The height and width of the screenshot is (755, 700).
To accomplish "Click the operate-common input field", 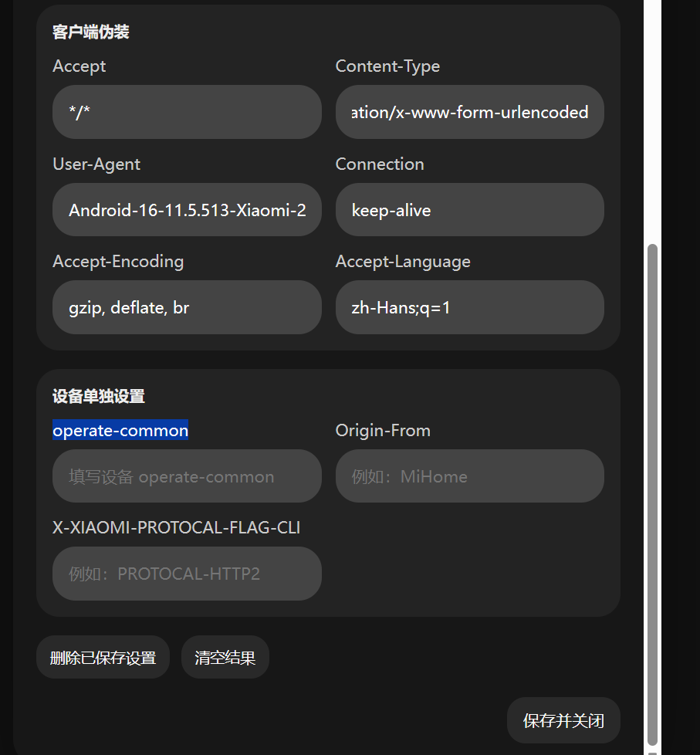I will 187,476.
